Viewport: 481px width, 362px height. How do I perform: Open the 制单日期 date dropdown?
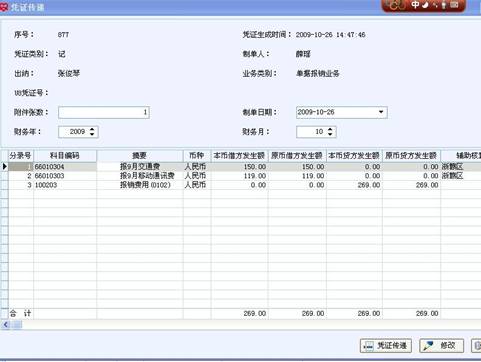[381, 112]
